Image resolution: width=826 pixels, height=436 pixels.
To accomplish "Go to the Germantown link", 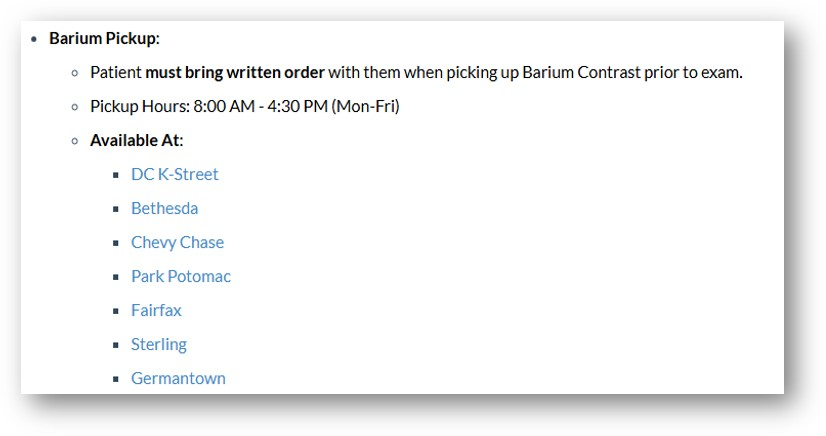I will (178, 378).
